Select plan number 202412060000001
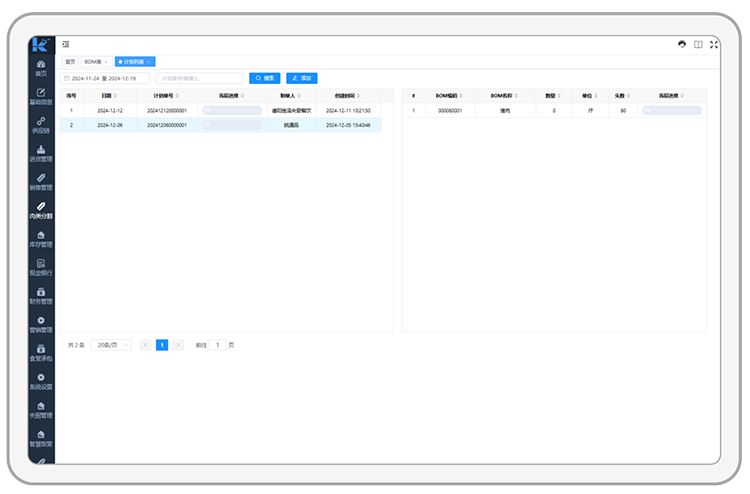The image size is (750, 494). click(167, 125)
